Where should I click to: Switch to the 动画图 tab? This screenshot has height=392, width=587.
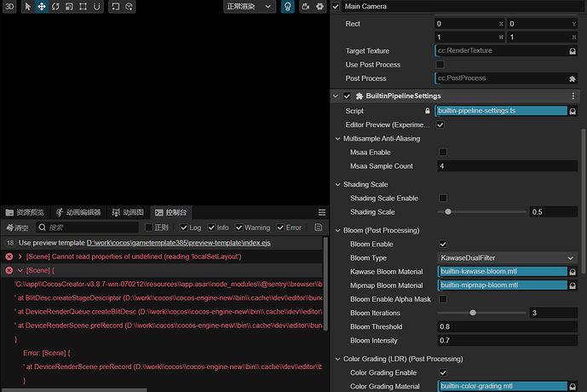pyautogui.click(x=128, y=212)
